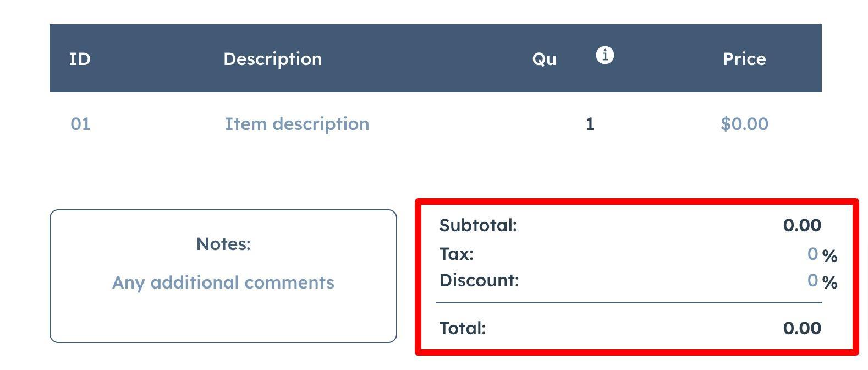
Task: Select the Any additional comments placeholder
Action: click(223, 282)
